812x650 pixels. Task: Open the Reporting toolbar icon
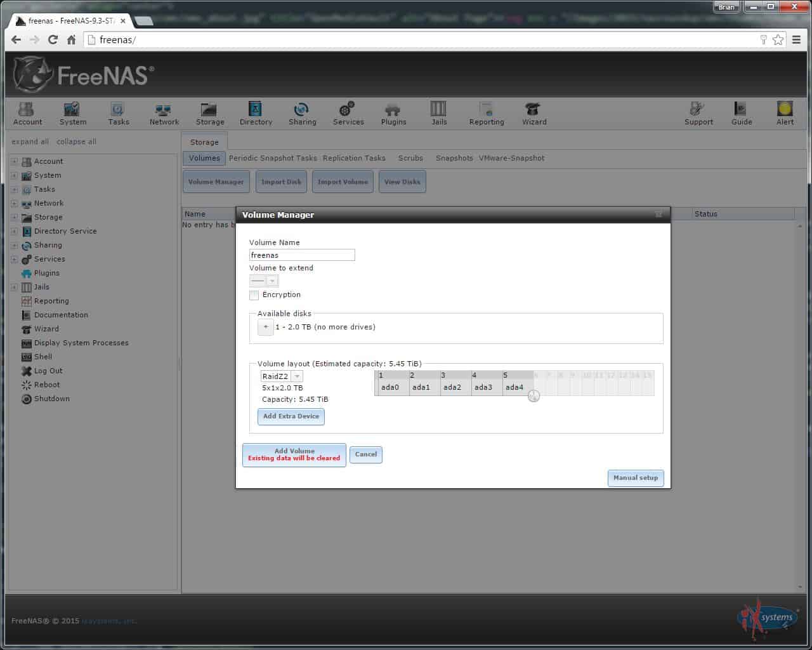[487, 114]
